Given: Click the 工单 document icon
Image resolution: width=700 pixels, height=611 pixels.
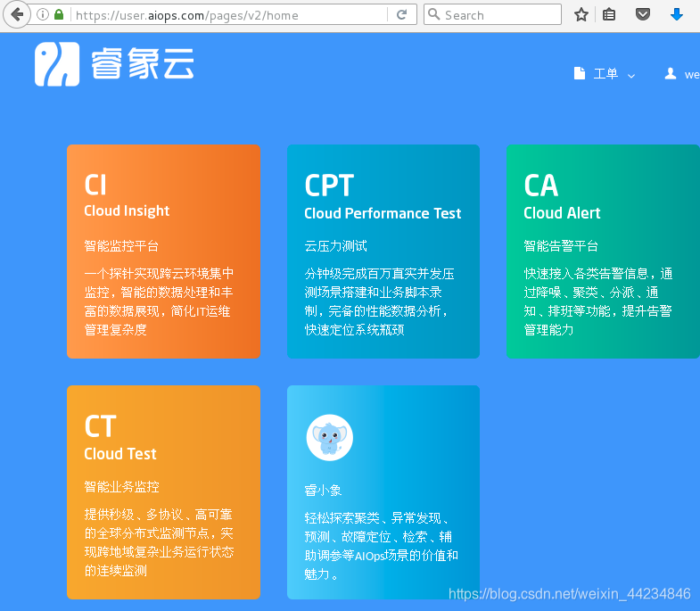Looking at the screenshot, I should (580, 74).
